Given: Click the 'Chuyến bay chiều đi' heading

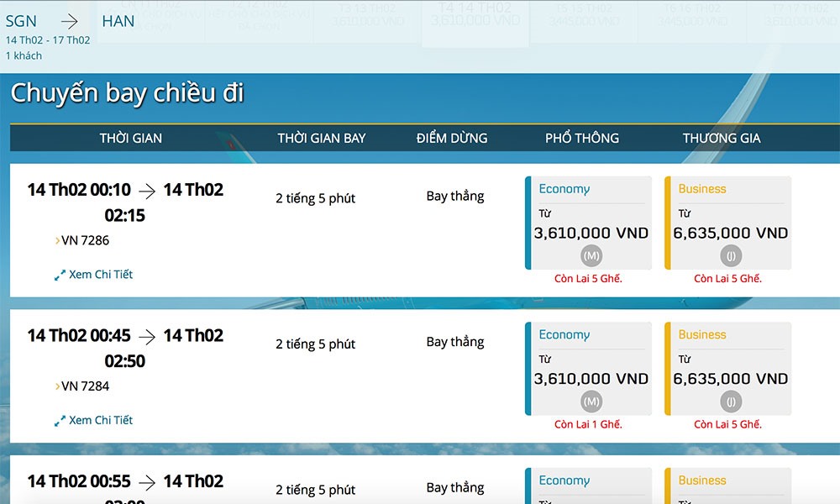Looking at the screenshot, I should pyautogui.click(x=128, y=94).
